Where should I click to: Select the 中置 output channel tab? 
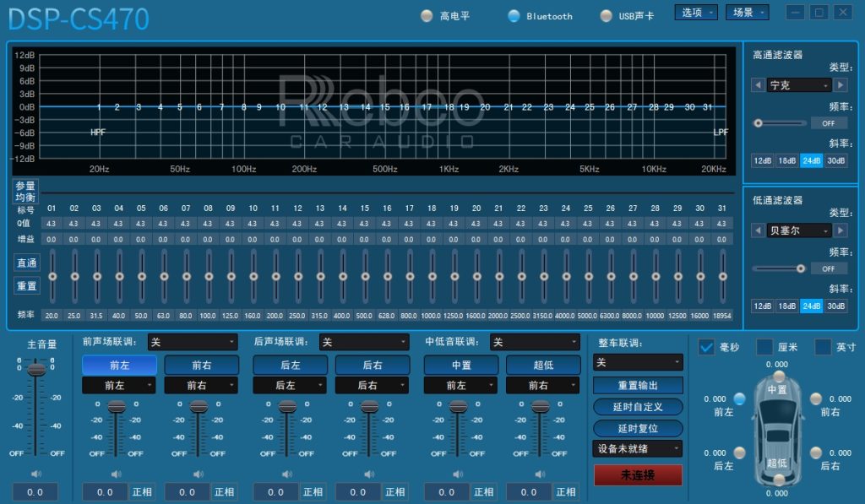(461, 365)
